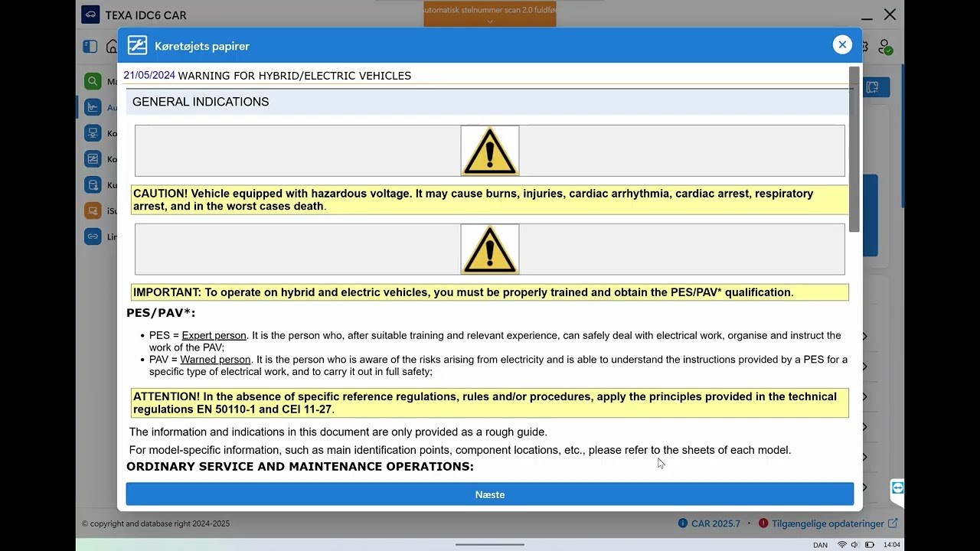This screenshot has width=980, height=551.
Task: Toggle the sidebar panel icon
Action: (90, 47)
